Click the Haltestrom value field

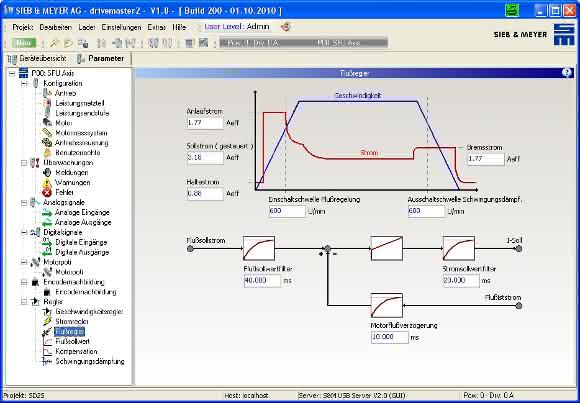click(205, 194)
